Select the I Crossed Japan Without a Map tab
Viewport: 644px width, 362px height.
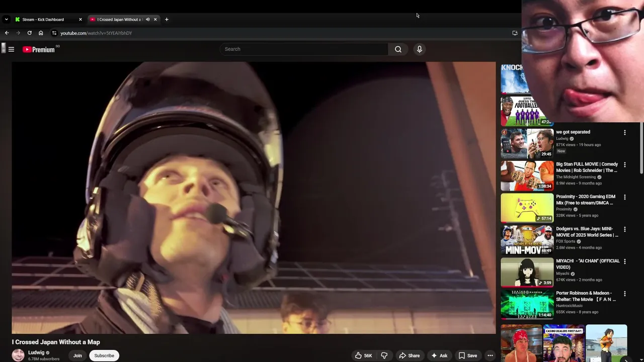tap(119, 20)
